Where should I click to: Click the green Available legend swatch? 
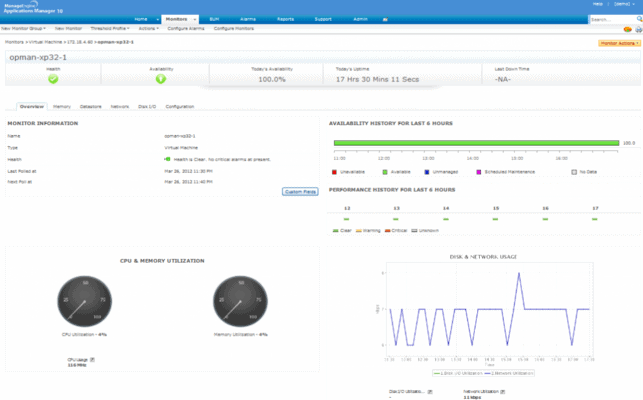[x=385, y=172]
